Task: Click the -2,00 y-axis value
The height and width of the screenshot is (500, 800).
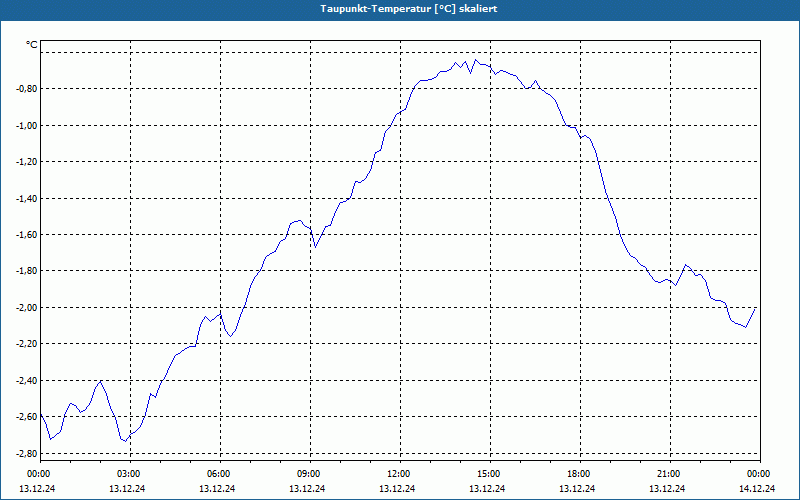Action: pos(28,308)
